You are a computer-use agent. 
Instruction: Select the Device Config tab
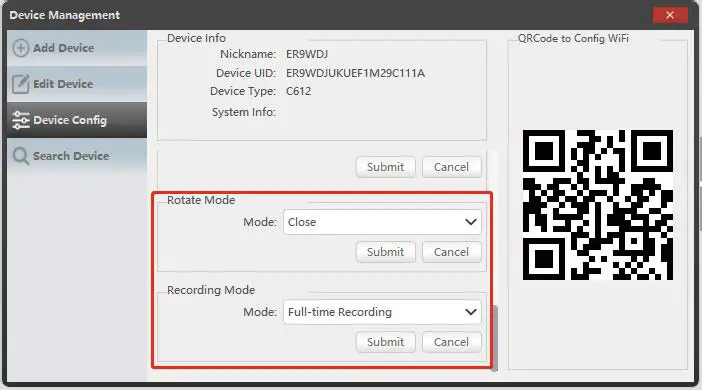click(x=77, y=120)
